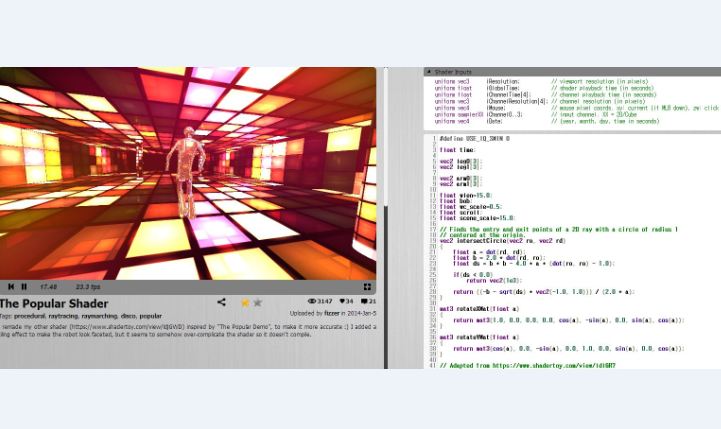721x429 pixels.
Task: Click the gray star rating icon
Action: (258, 303)
